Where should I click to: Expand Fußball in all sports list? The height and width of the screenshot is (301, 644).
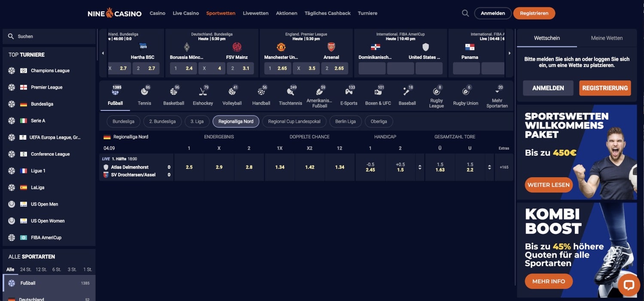(49, 283)
